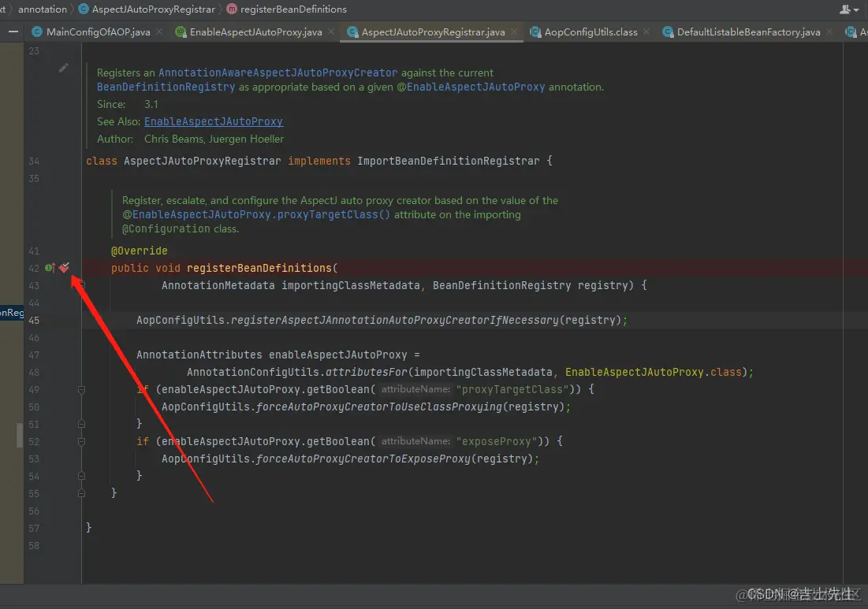Collapse the fold marker on line 52
The height and width of the screenshot is (609, 868).
point(81,441)
